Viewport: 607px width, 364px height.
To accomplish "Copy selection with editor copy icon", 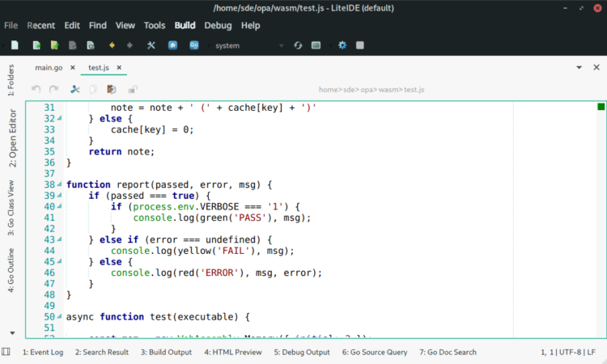I will point(93,89).
